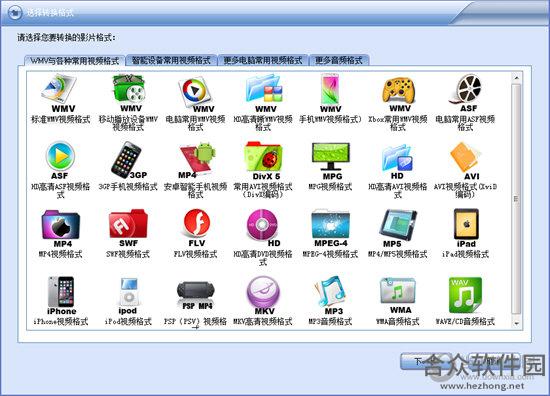Click the vertical scrollbar thumb in format list
Screen dimensions: 550x396
516,199
